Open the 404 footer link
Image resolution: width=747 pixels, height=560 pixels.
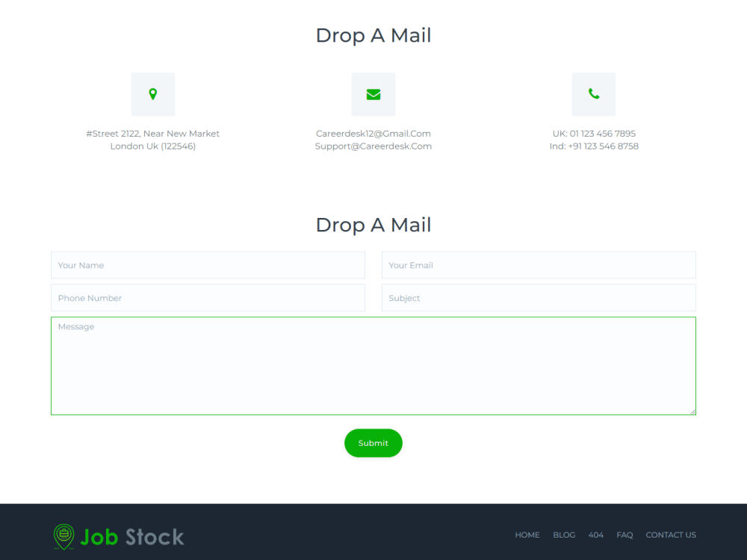596,535
